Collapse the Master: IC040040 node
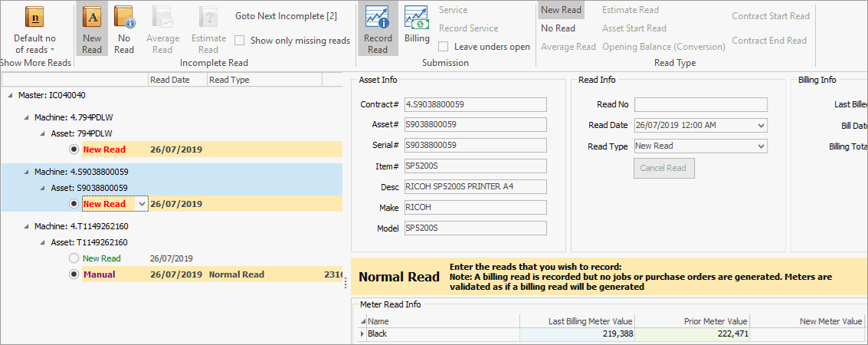 click(x=11, y=95)
